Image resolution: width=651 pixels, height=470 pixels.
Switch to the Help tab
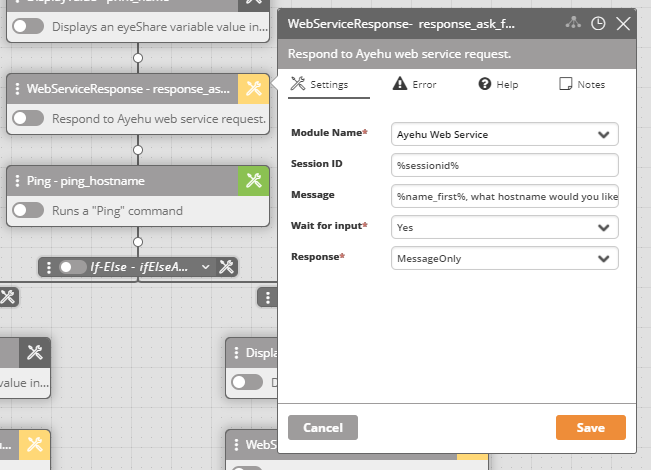[498, 84]
